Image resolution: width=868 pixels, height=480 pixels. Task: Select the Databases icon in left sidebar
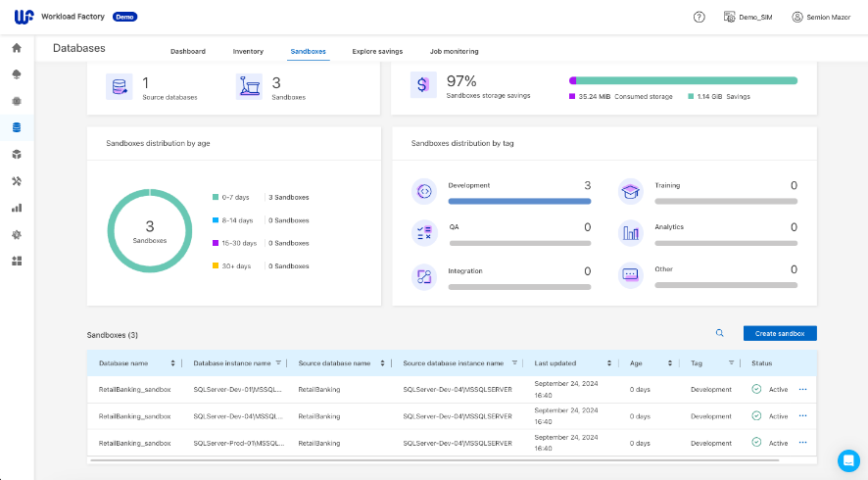pyautogui.click(x=17, y=127)
